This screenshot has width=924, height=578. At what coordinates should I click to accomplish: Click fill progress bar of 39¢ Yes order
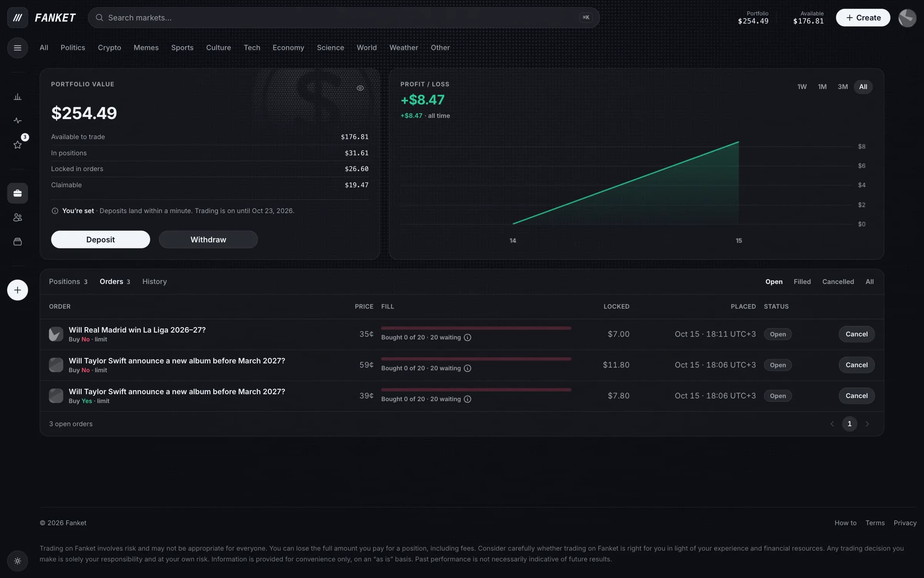[x=476, y=390]
